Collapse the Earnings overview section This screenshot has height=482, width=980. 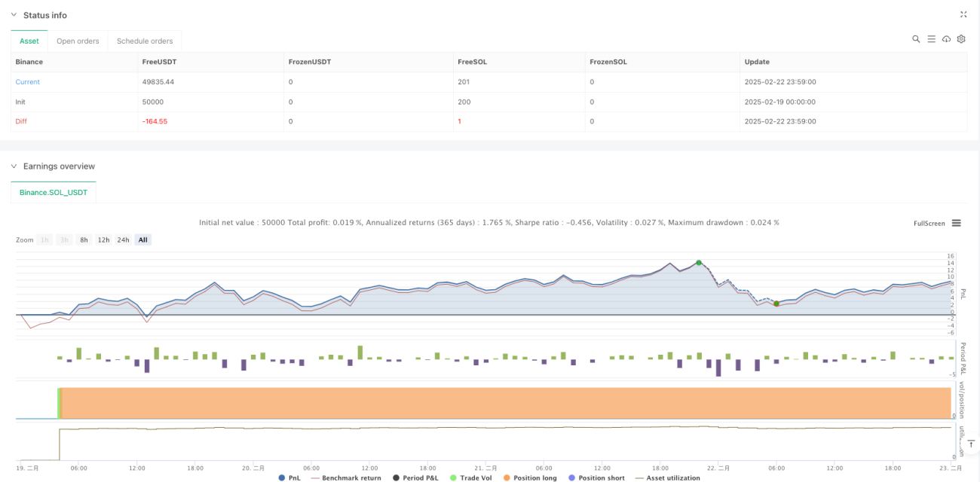point(14,166)
